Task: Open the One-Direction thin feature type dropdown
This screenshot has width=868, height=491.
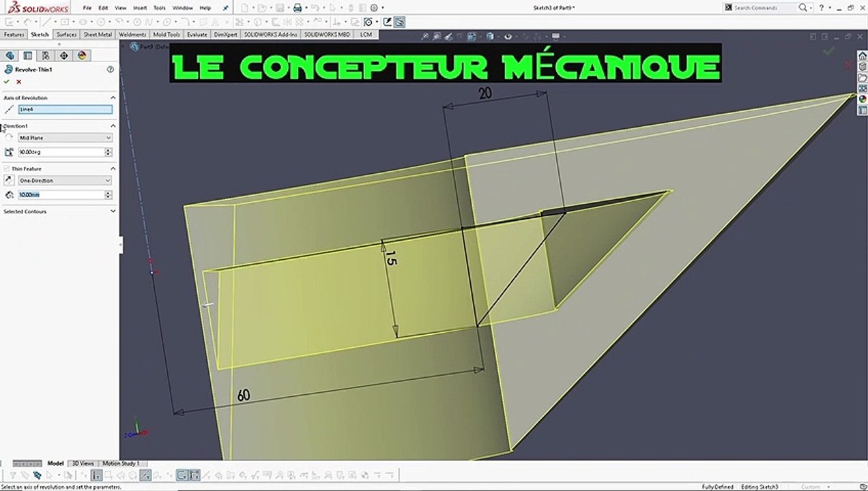Action: point(65,181)
